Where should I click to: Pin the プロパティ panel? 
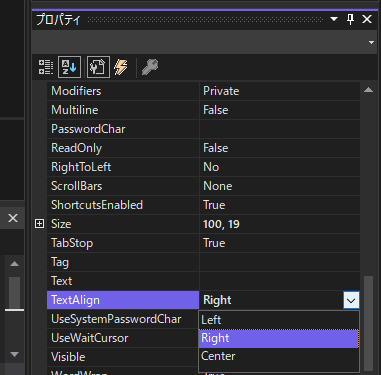click(x=350, y=19)
